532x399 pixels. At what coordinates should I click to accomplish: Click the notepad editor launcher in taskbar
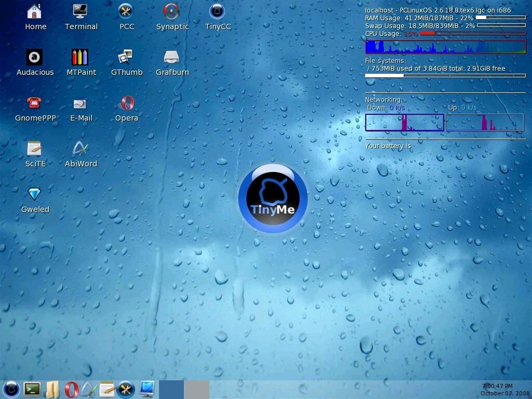coord(107,389)
